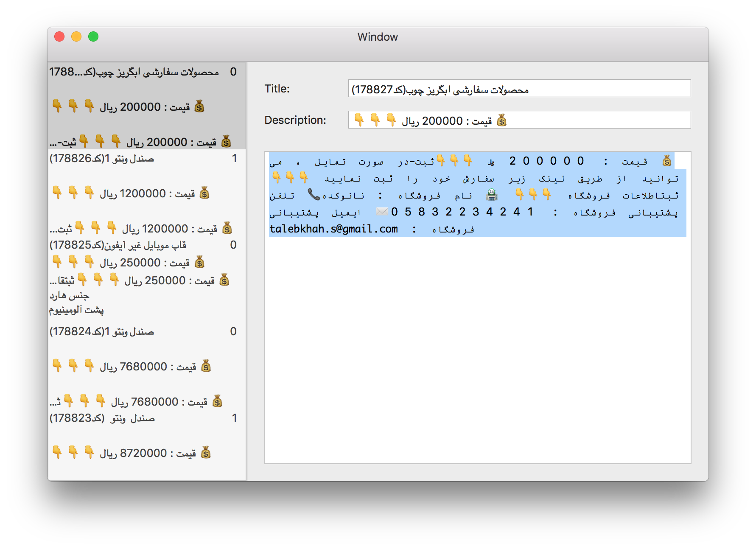
Task: Click the text جنس هارد
Action: (x=69, y=295)
